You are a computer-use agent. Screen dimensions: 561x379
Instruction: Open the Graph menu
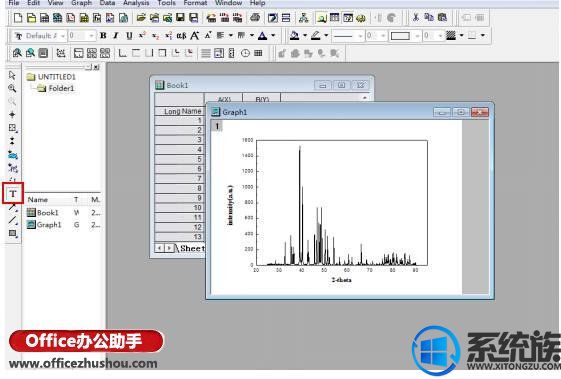click(81, 3)
